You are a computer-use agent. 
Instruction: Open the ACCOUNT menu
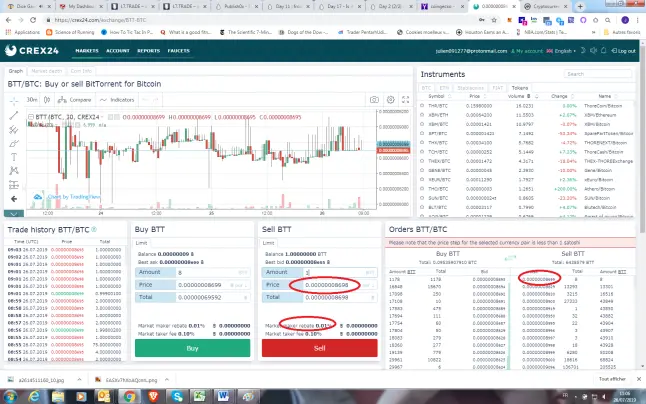[x=118, y=51]
